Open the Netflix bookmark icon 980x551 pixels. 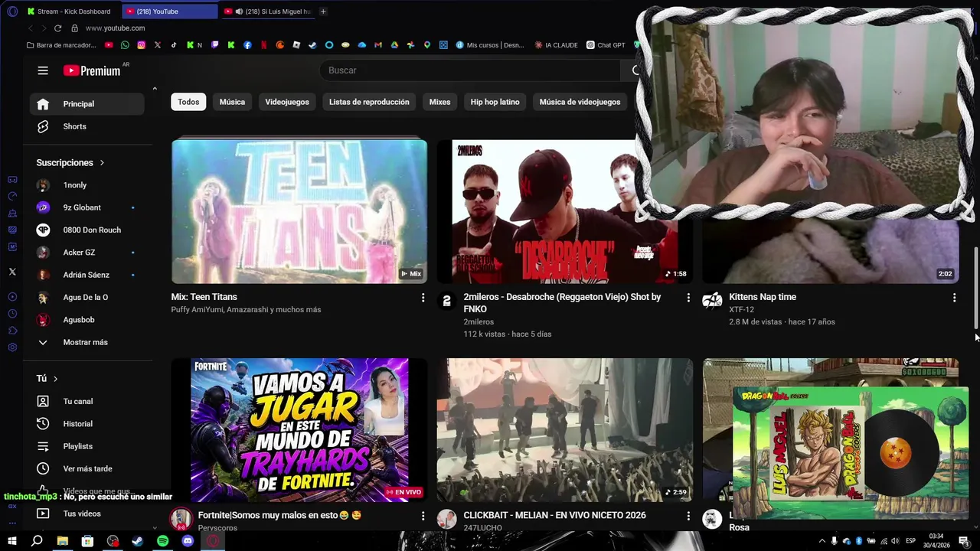(263, 45)
